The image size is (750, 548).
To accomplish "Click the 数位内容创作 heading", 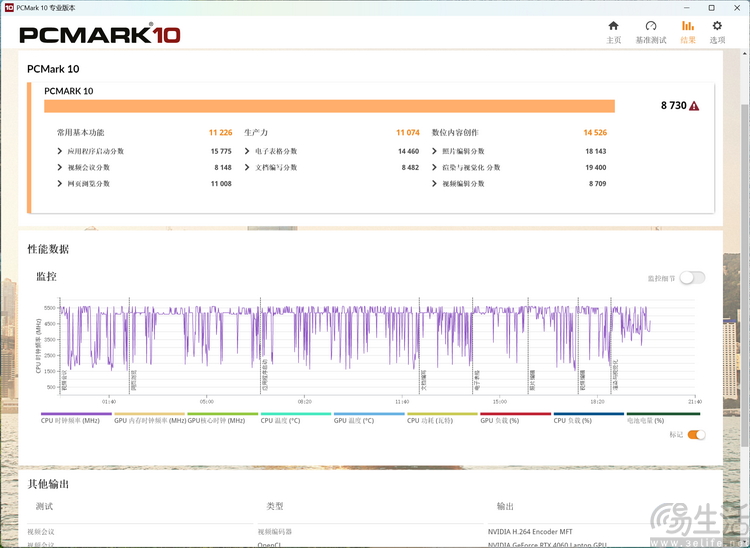I will pyautogui.click(x=455, y=132).
